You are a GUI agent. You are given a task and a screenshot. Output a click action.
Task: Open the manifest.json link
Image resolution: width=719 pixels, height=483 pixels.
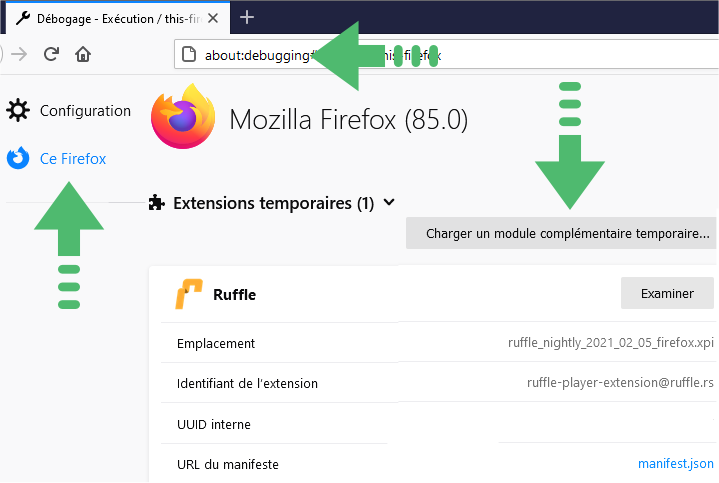click(x=676, y=464)
